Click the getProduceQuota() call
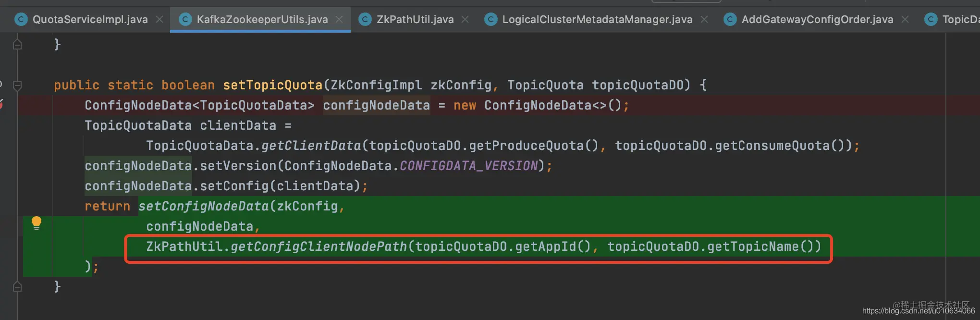 tap(534, 146)
